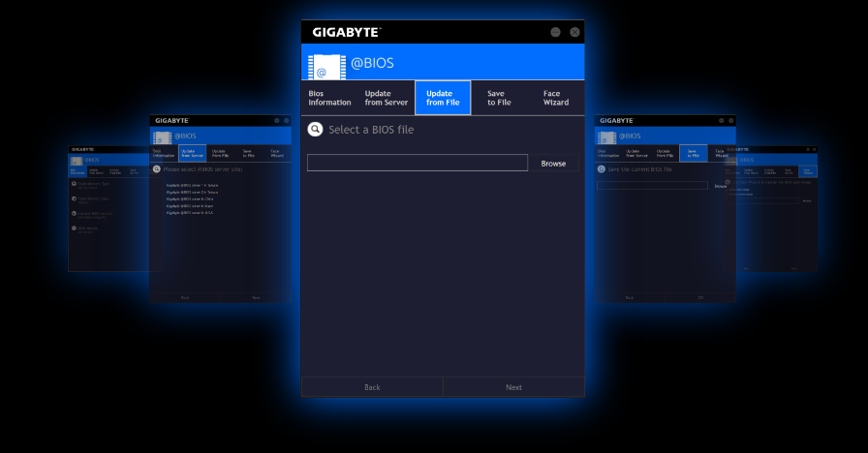This screenshot has height=453, width=868.
Task: Click the BIOS file path input field
Action: pyautogui.click(x=418, y=163)
